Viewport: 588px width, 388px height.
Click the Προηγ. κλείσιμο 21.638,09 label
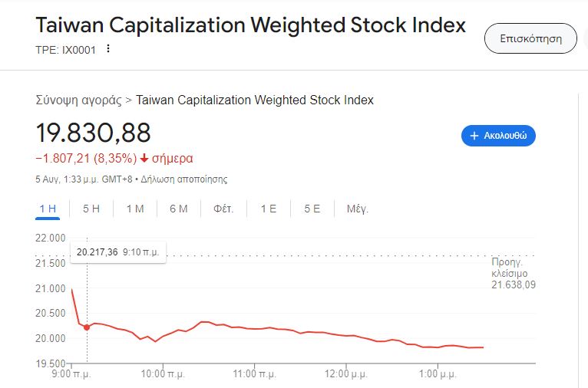click(513, 273)
